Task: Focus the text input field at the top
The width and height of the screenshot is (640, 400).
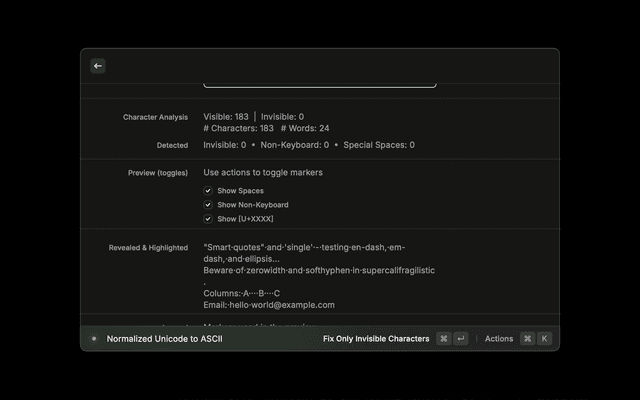Action: pos(319,82)
